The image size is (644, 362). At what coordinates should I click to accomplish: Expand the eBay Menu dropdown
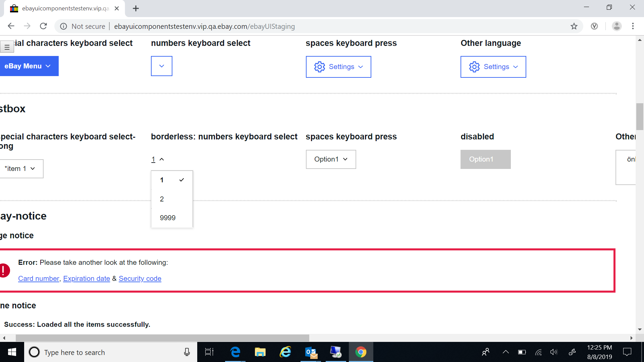pos(29,66)
